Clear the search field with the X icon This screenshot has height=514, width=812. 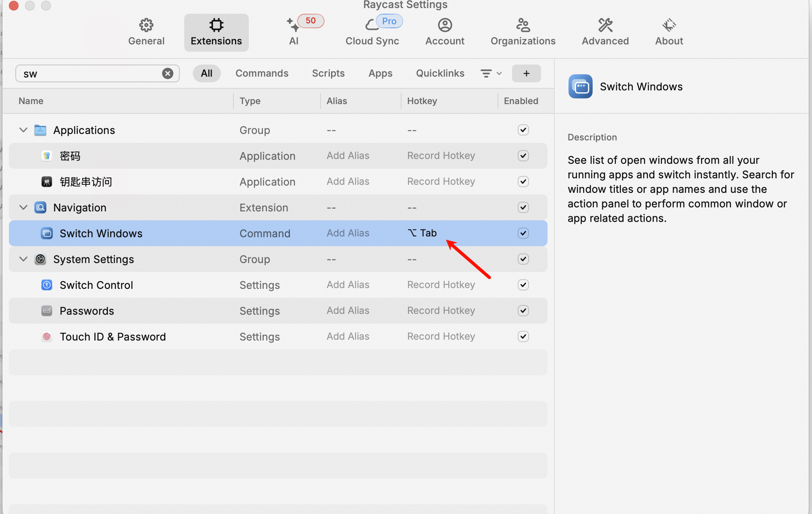tap(168, 73)
